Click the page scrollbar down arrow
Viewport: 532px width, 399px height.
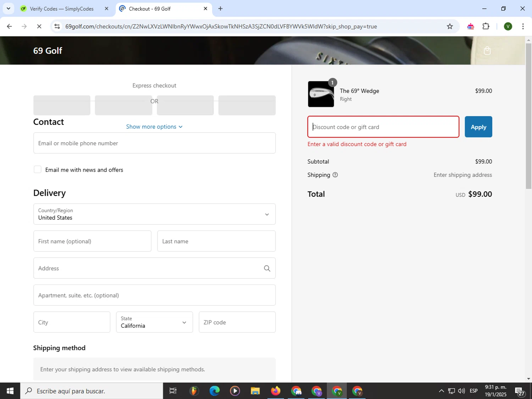(528, 379)
